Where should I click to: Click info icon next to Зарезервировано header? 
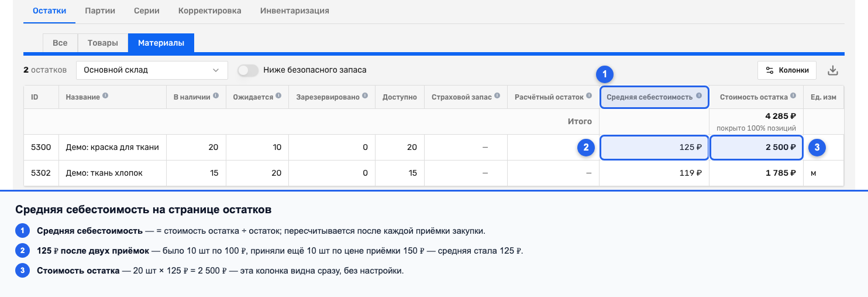pyautogui.click(x=365, y=97)
